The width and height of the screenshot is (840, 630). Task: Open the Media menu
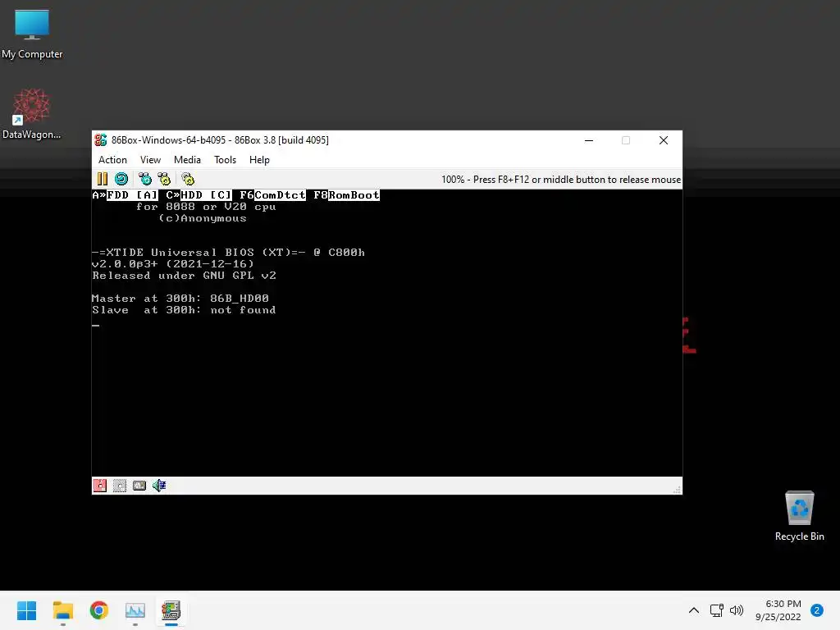click(x=187, y=160)
